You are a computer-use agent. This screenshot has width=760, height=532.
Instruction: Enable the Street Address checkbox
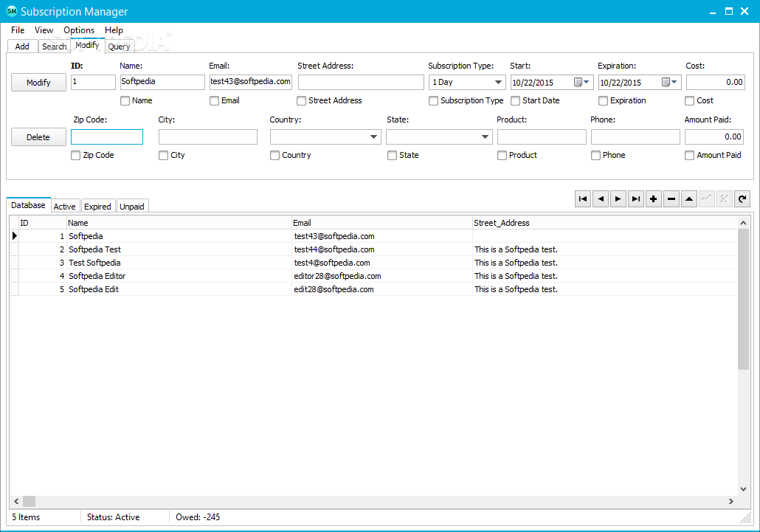point(302,101)
